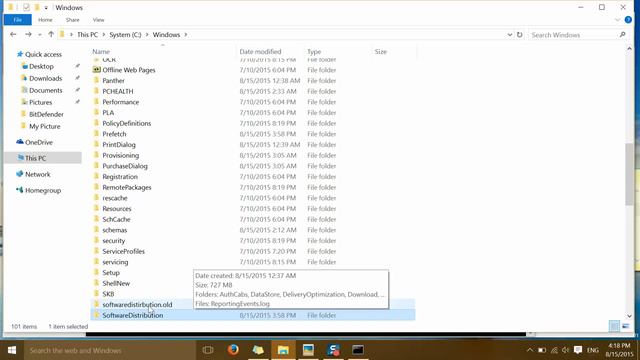
Task: Click the scrollbar down arrow
Action: point(629,316)
